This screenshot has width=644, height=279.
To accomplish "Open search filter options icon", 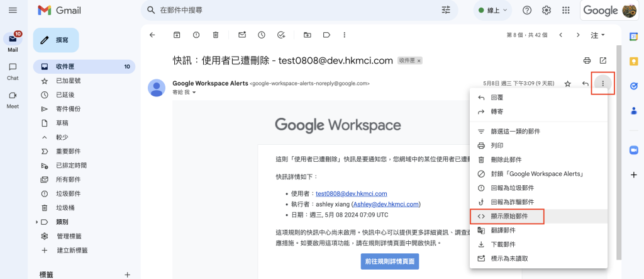I will point(446,10).
